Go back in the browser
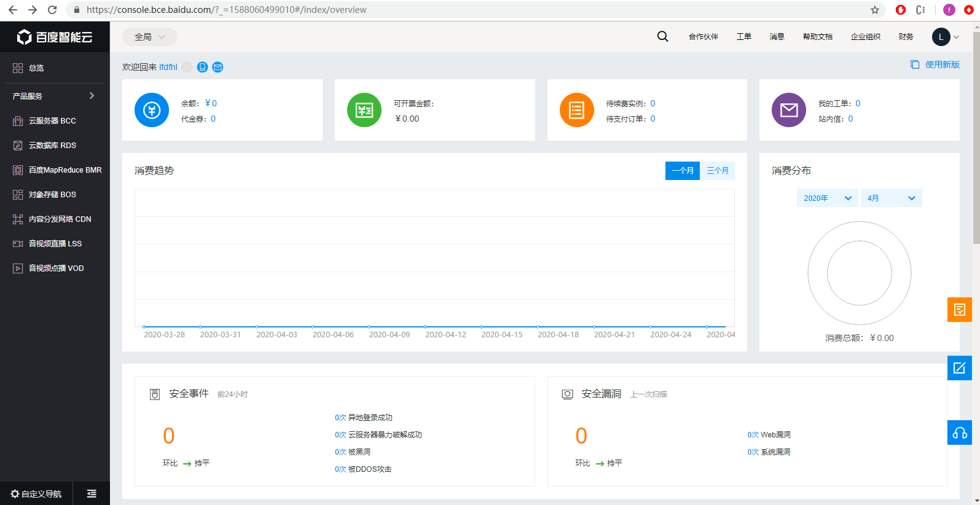The height and width of the screenshot is (505, 980). point(13,10)
